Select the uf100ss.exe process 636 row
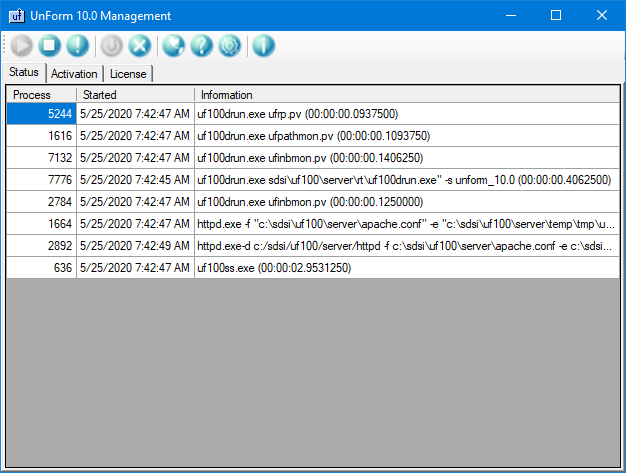 click(300, 268)
